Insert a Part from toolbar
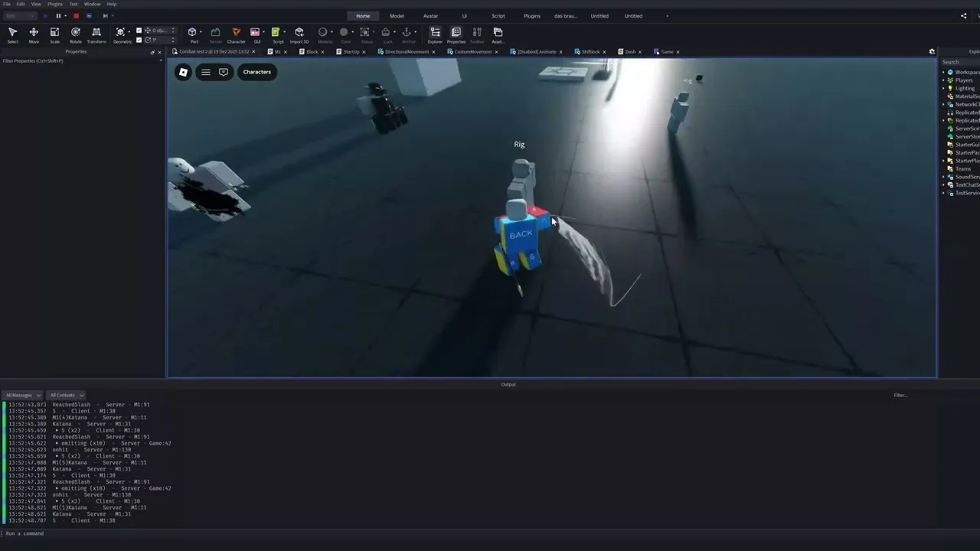This screenshot has width=980, height=551. pyautogui.click(x=192, y=34)
